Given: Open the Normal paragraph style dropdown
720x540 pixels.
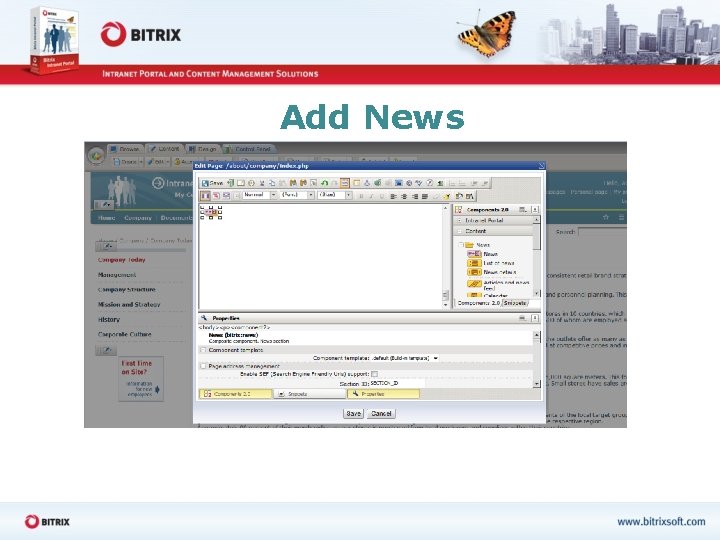Looking at the screenshot, I should tap(260, 195).
